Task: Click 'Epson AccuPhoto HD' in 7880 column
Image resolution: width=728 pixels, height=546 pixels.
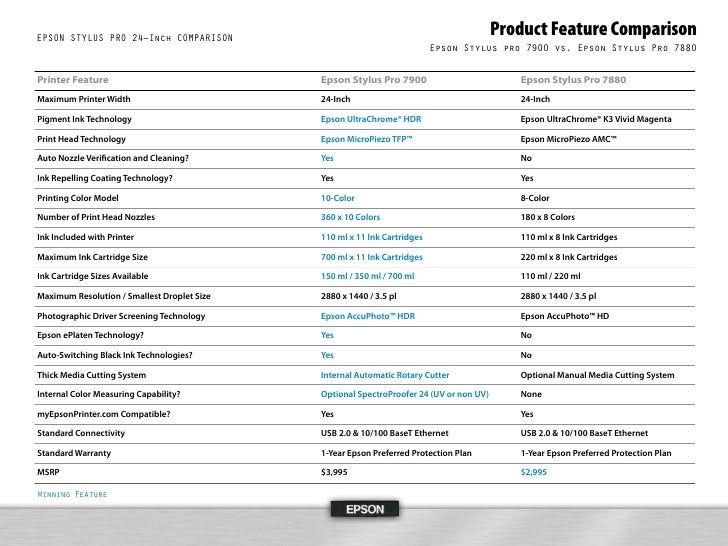Action: coord(565,316)
